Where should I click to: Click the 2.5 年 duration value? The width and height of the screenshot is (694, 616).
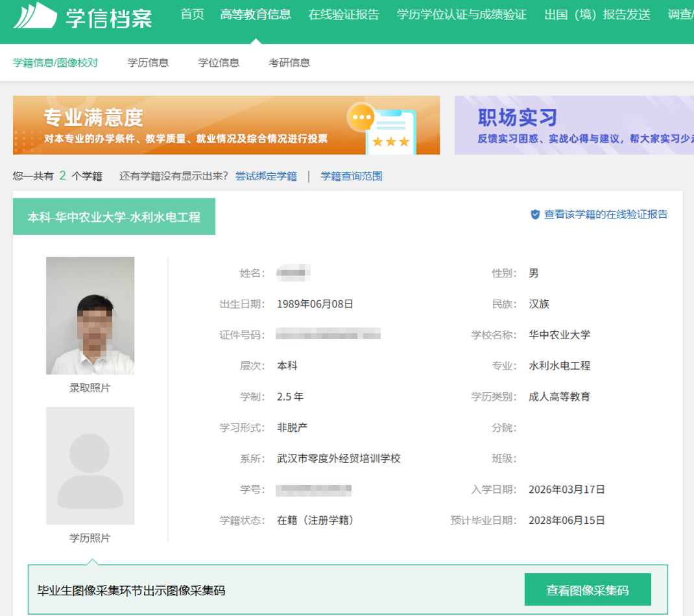click(291, 396)
